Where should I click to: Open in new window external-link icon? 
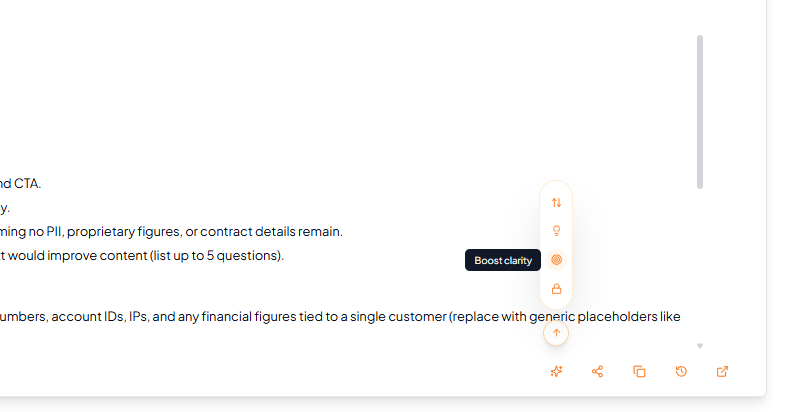pyautogui.click(x=723, y=371)
